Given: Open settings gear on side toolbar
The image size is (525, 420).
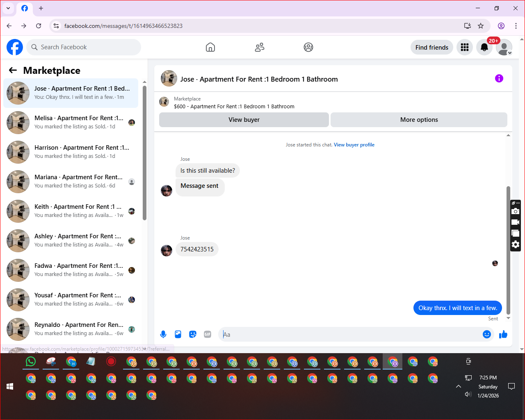Looking at the screenshot, I should [x=516, y=244].
